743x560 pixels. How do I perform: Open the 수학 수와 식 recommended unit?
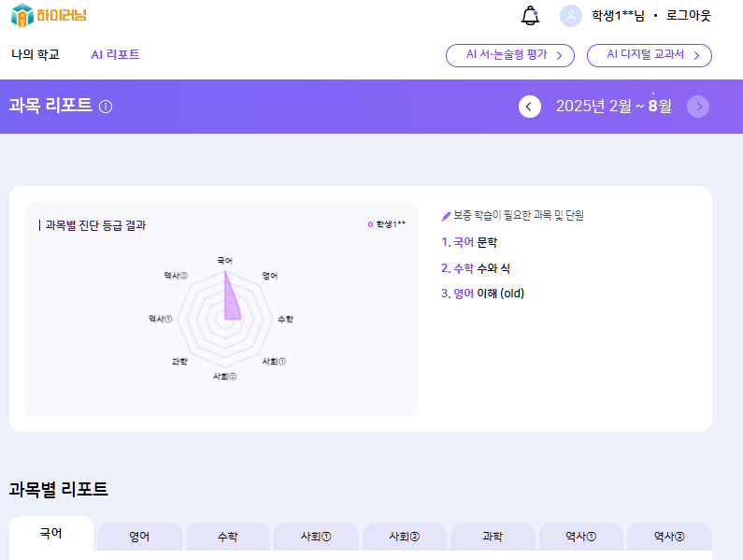click(477, 268)
